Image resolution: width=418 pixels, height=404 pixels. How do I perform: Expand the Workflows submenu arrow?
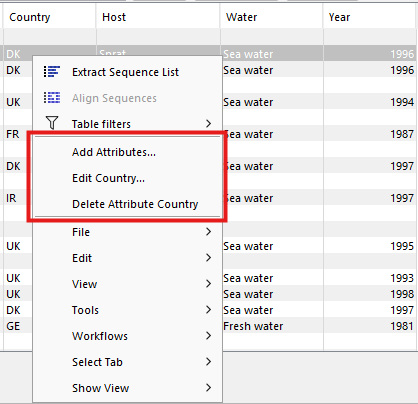click(209, 336)
